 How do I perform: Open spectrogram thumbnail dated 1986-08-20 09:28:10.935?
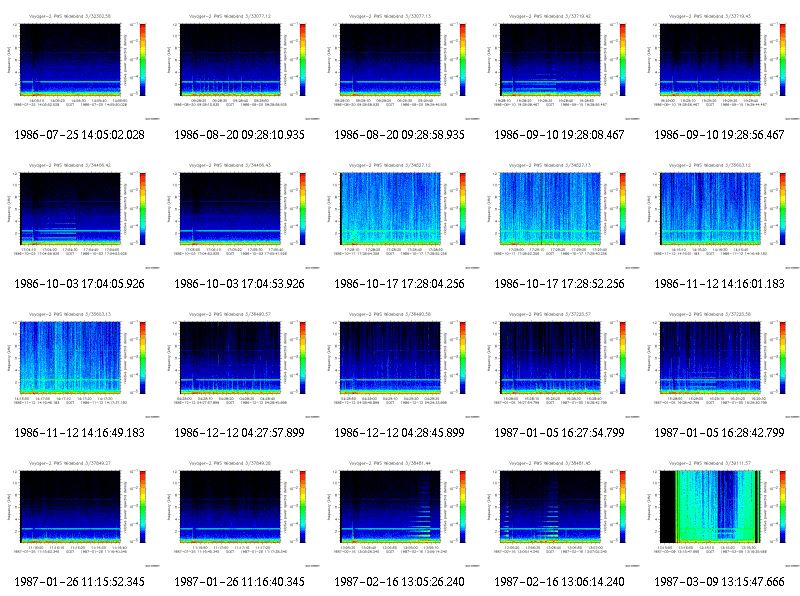(240, 66)
